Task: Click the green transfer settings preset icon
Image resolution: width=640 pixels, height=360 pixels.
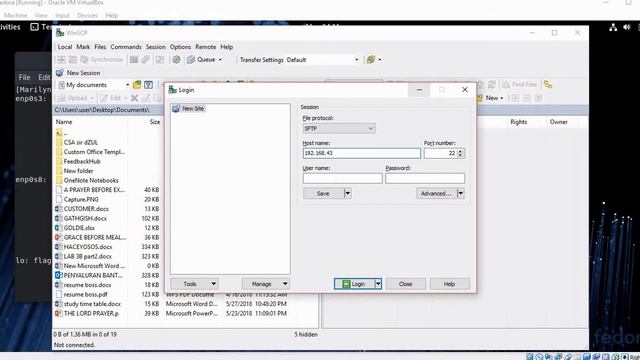Action: [371, 60]
